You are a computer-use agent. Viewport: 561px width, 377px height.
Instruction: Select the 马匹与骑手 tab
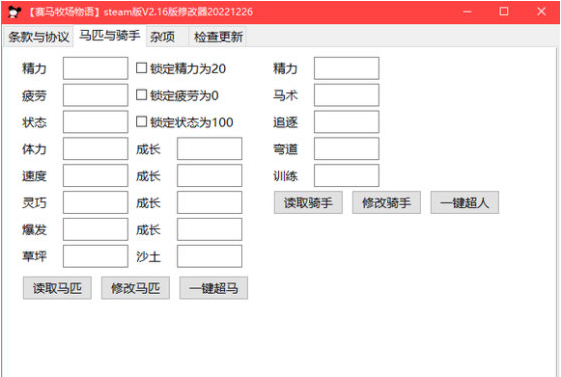pos(109,35)
